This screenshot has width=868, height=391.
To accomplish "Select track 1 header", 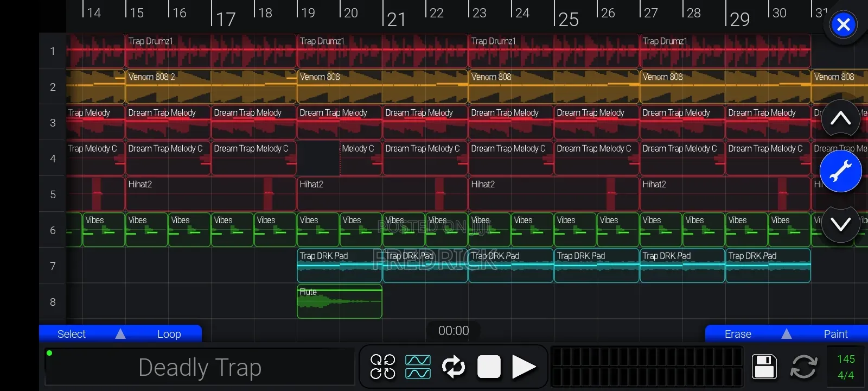I will coord(53,51).
